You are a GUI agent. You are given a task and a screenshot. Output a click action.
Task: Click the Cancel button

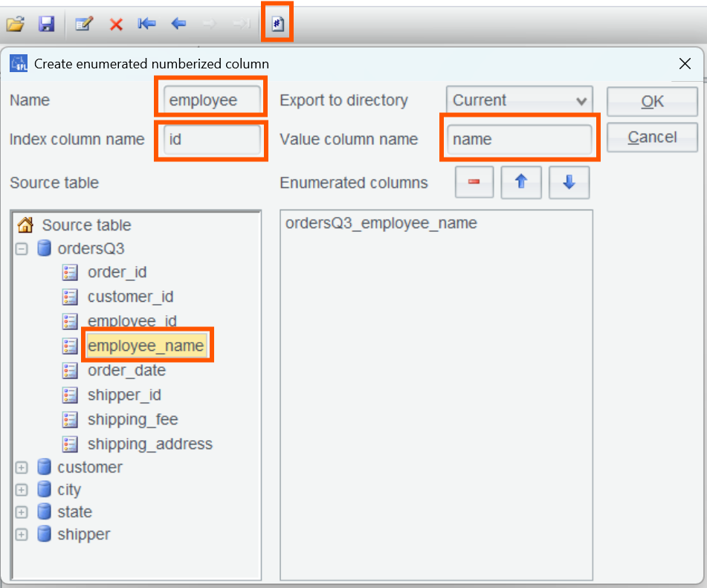[x=652, y=137]
